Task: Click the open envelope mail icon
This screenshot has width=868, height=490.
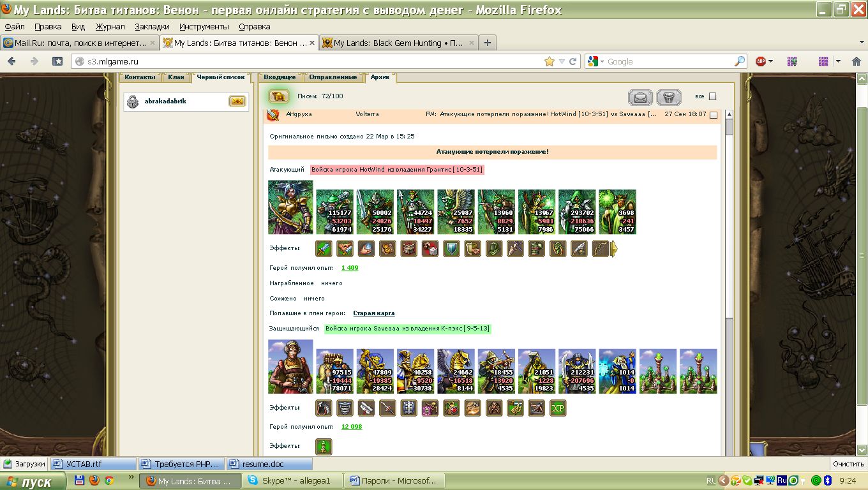Action: click(x=640, y=97)
